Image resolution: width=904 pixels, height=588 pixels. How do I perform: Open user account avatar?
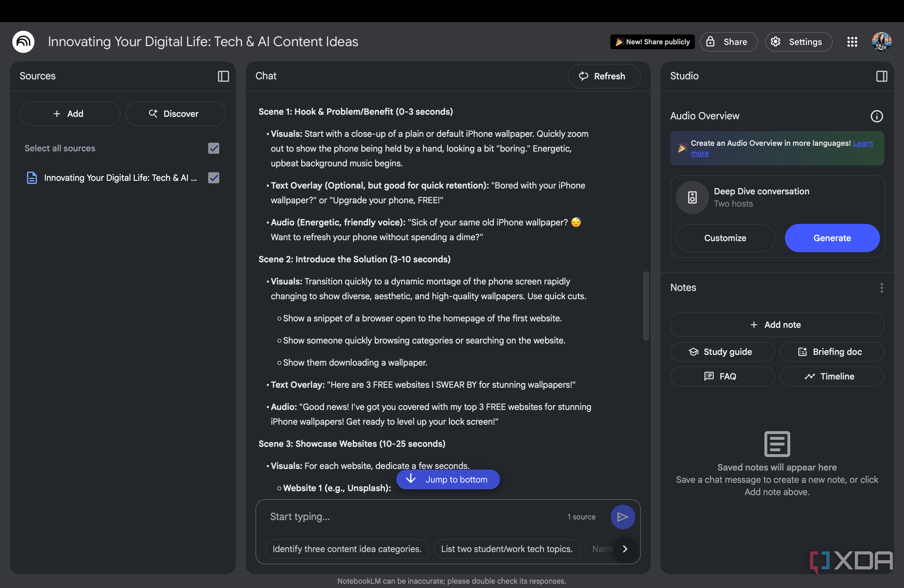pos(882,42)
